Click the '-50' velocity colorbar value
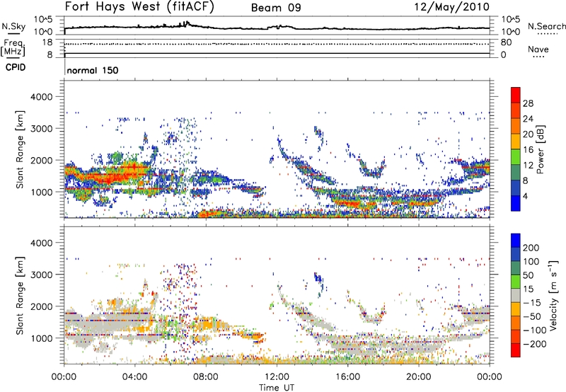566x392 pixels. click(x=532, y=316)
